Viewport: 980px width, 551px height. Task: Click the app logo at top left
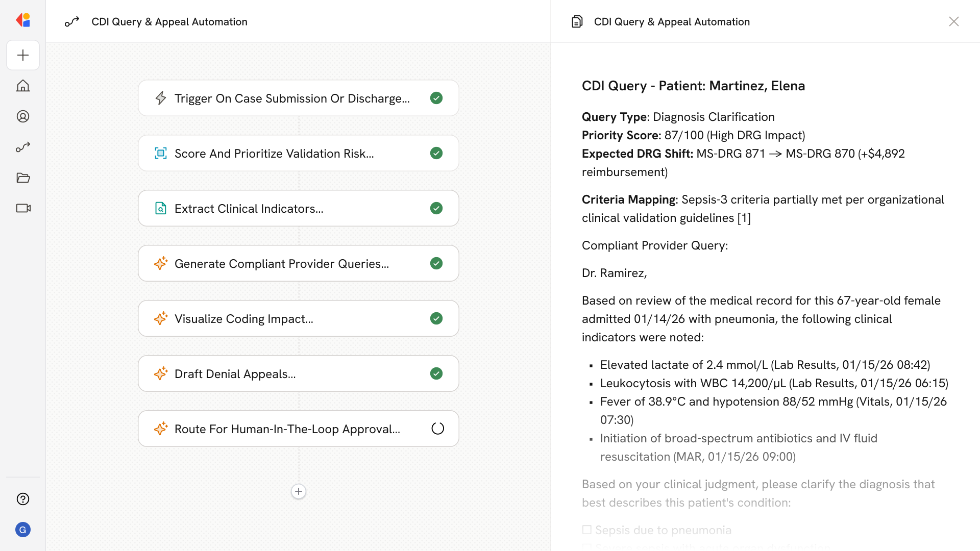coord(23,20)
